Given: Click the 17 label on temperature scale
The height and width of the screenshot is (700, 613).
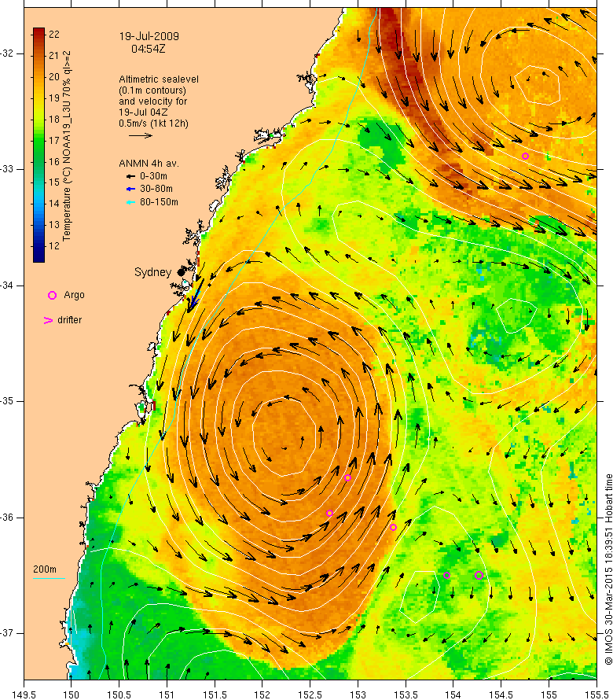Looking at the screenshot, I should [54, 141].
